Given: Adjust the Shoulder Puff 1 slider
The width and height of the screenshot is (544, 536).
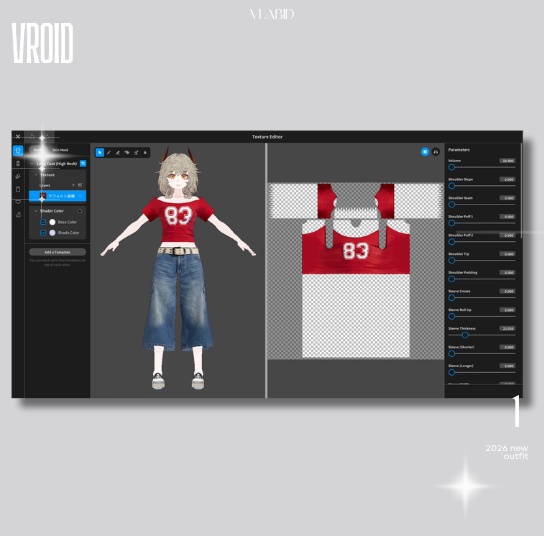Looking at the screenshot, I should (482, 223).
